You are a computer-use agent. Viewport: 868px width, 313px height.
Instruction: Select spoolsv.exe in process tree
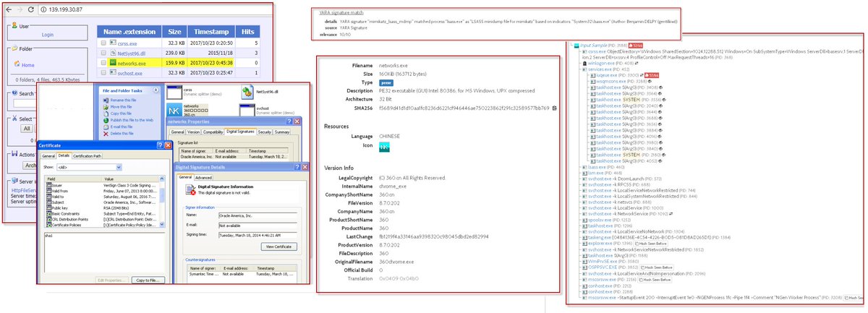point(600,220)
